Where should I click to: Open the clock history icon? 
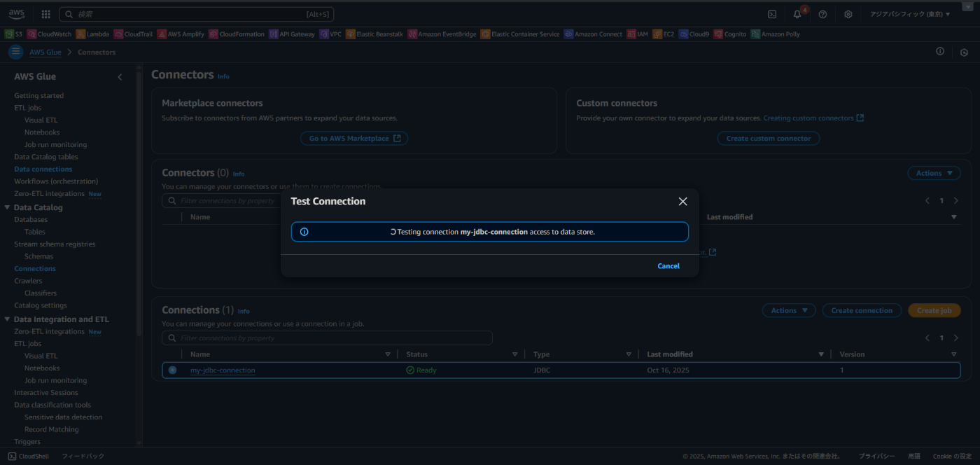[964, 53]
